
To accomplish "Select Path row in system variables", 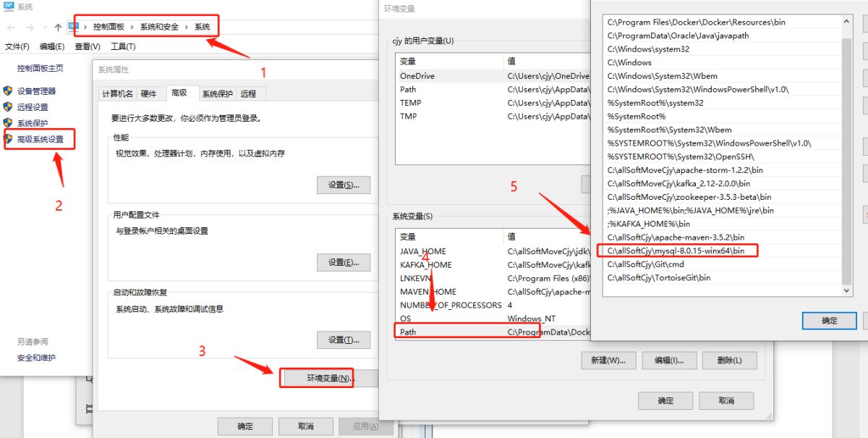I will (493, 332).
